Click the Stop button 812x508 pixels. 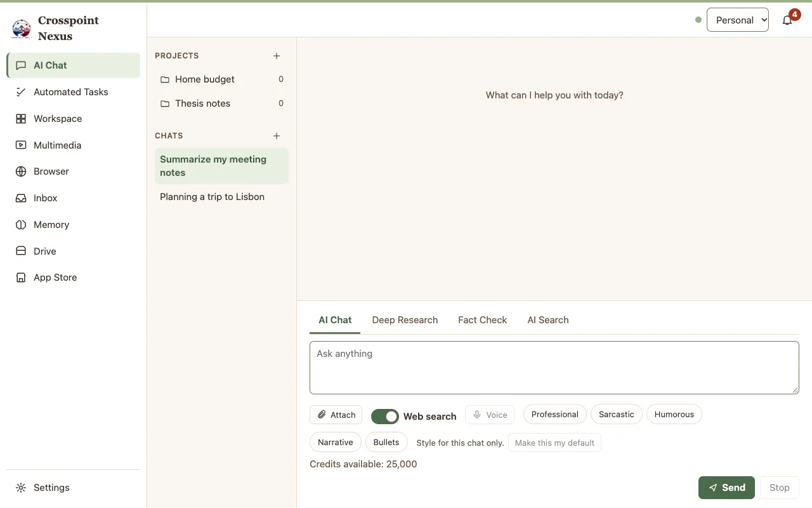tap(780, 488)
